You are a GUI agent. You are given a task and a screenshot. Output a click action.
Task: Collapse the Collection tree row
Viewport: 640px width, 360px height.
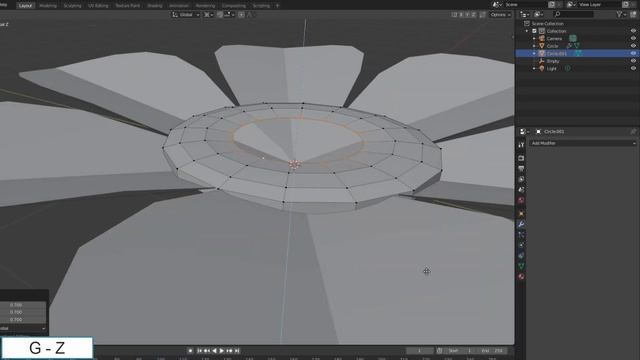[527, 31]
